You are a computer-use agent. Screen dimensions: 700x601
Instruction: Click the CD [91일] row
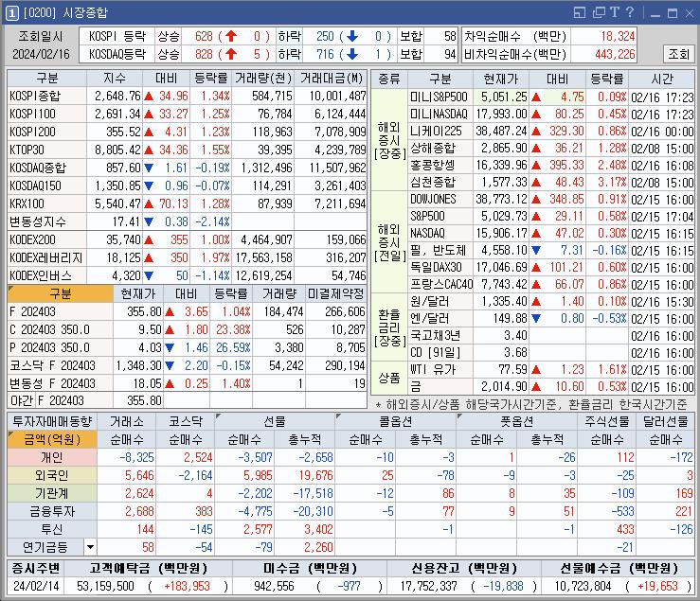click(551, 352)
